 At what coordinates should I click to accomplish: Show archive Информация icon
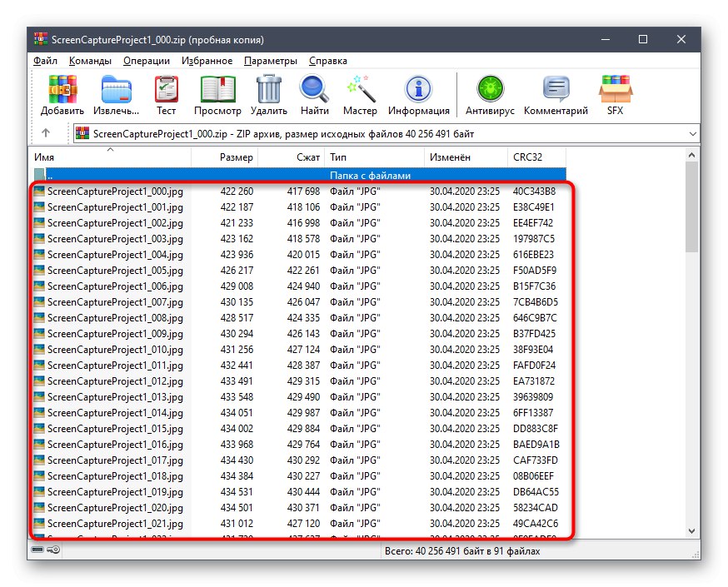pos(418,88)
